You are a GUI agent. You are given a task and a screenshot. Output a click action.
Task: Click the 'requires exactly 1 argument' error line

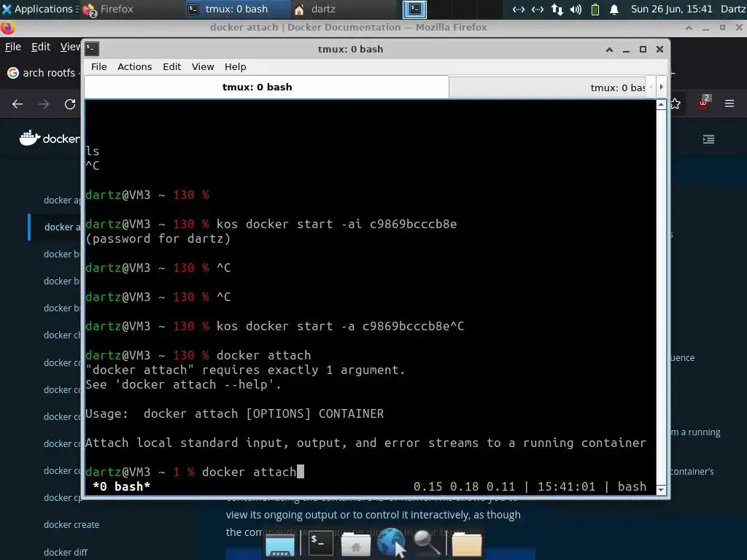tap(245, 370)
